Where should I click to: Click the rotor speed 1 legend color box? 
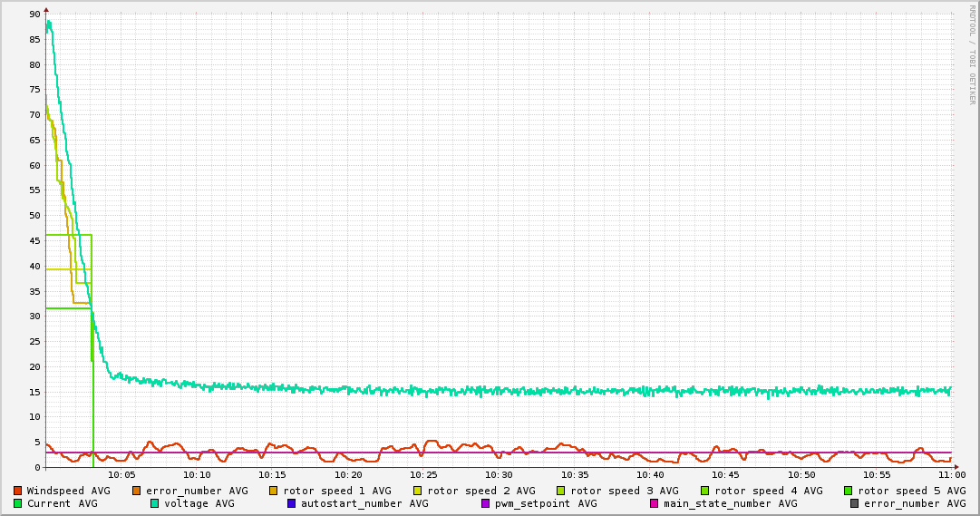point(274,491)
